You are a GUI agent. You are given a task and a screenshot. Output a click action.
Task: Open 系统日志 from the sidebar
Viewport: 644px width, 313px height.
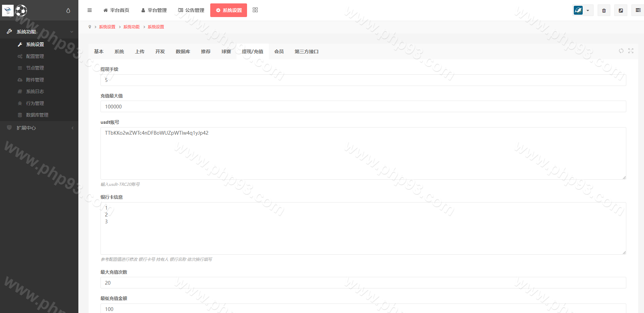[35, 91]
